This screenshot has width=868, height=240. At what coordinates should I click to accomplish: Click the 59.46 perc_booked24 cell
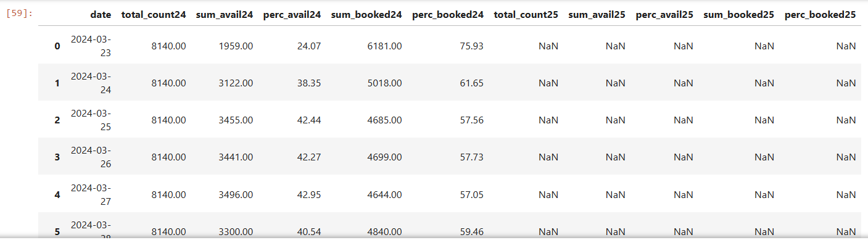click(x=471, y=232)
